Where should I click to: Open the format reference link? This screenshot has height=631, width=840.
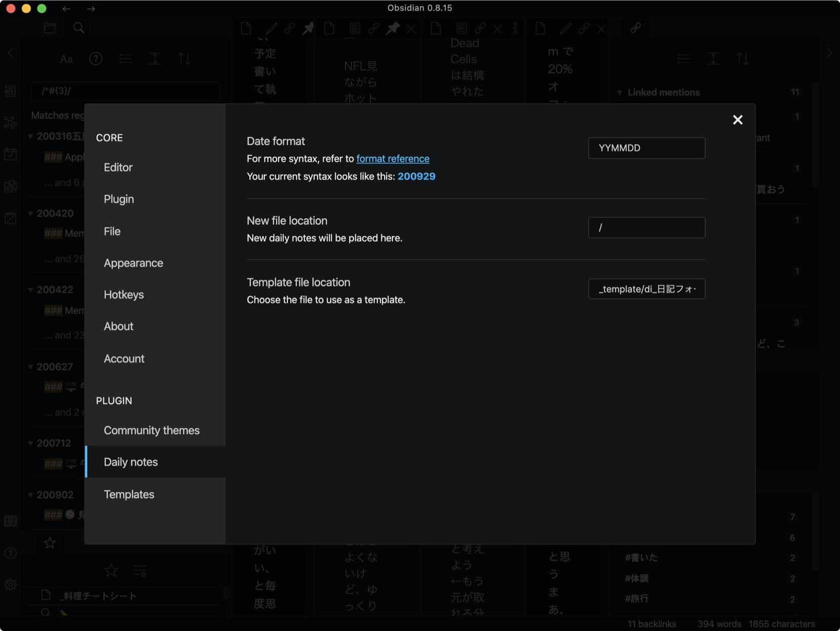[x=393, y=159]
